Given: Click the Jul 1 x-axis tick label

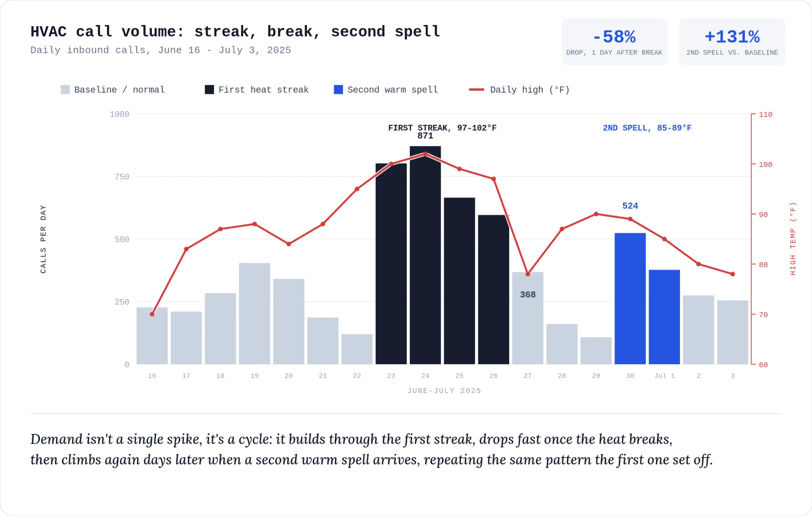Looking at the screenshot, I should (664, 376).
